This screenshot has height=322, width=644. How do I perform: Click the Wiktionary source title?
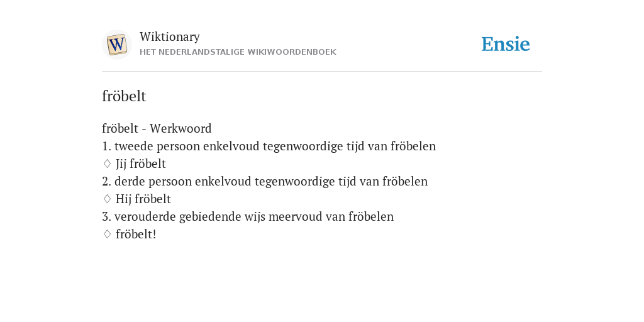point(170,36)
